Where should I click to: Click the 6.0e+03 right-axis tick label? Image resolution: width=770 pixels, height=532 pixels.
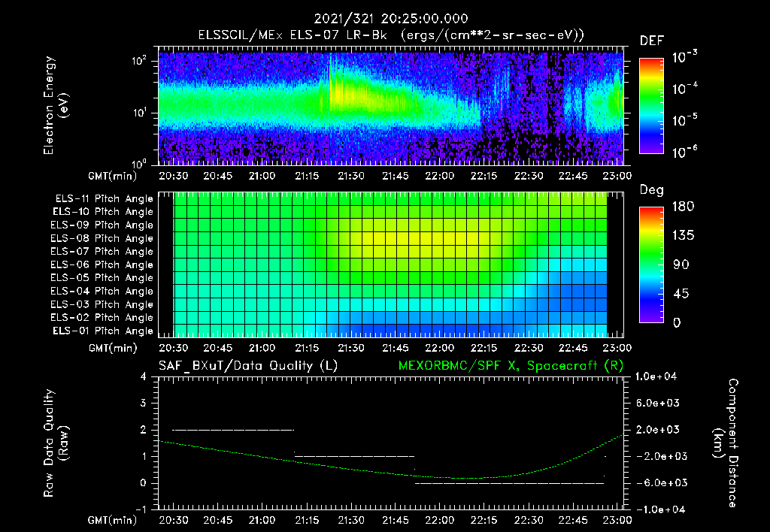(x=658, y=403)
